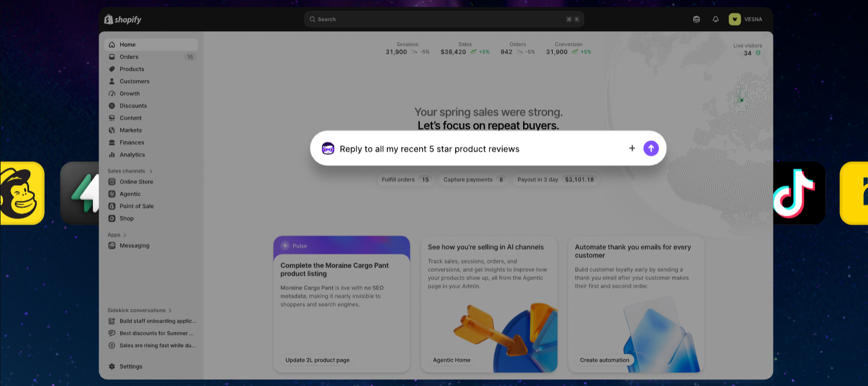Click the Orders 942 metric
The height and width of the screenshot is (386, 868).
point(518,49)
